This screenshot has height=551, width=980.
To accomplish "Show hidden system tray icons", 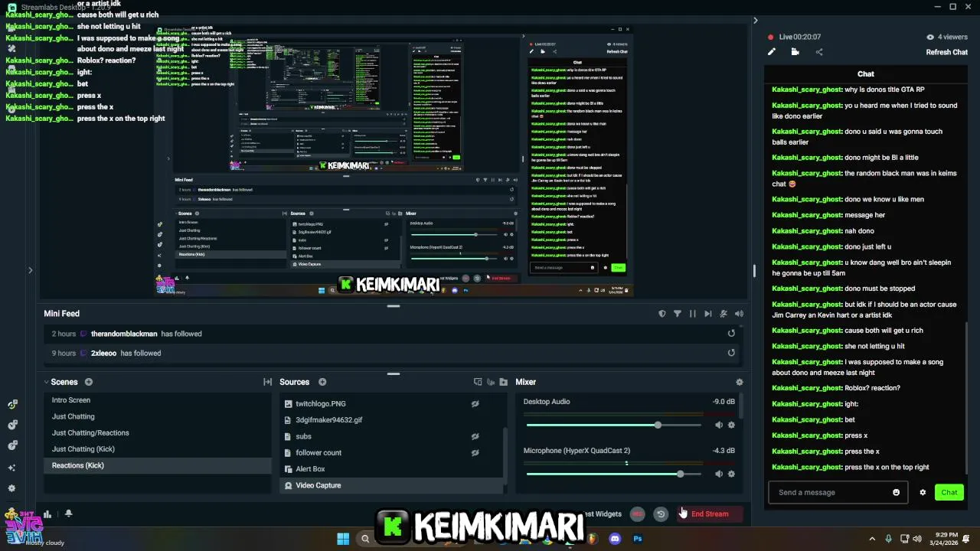I will (872, 539).
